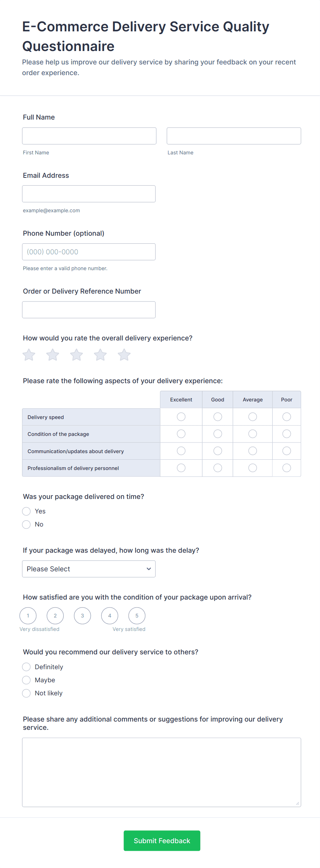
Task: Click the additional comments text area
Action: [161, 772]
